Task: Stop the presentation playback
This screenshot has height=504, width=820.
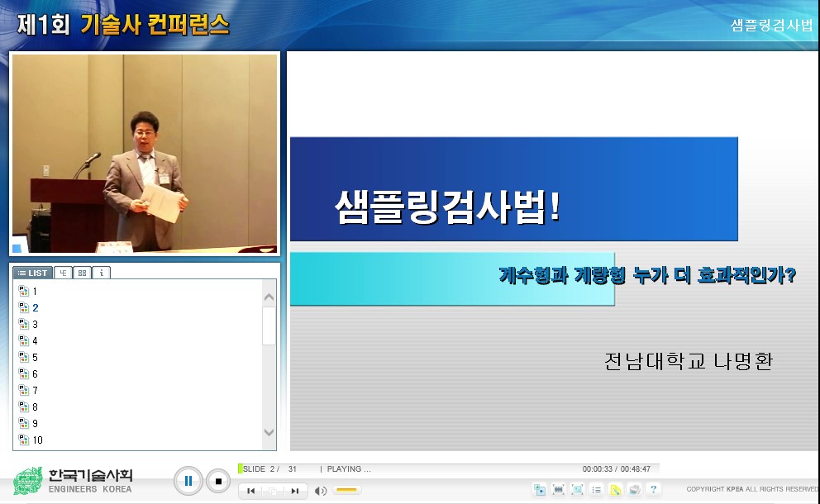Action: [217, 480]
